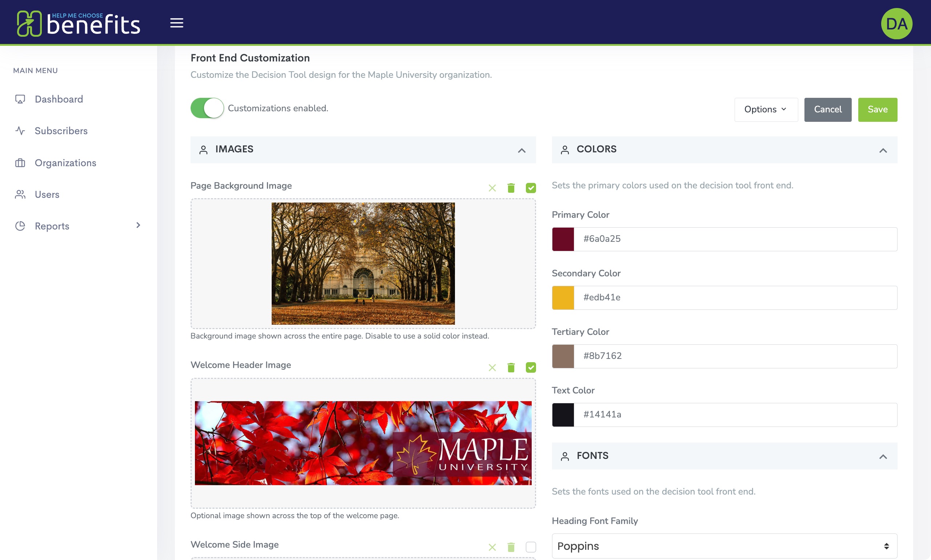
Task: Open Reports in main menu
Action: 52,227
